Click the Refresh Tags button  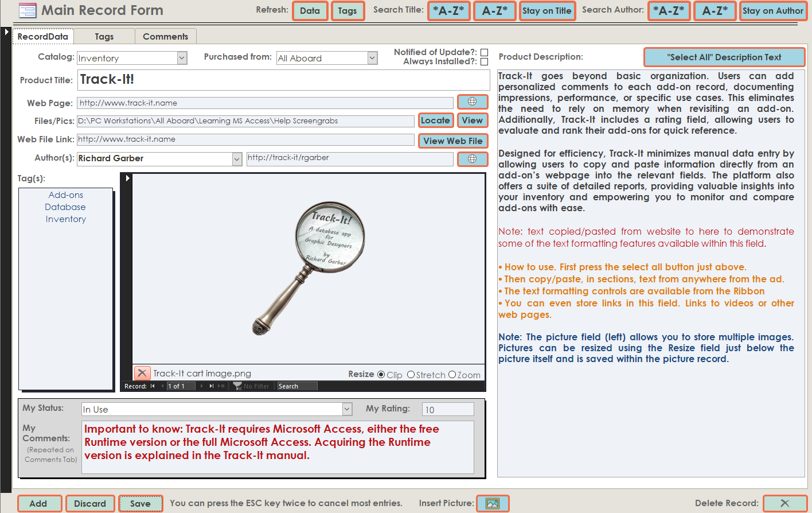(348, 10)
